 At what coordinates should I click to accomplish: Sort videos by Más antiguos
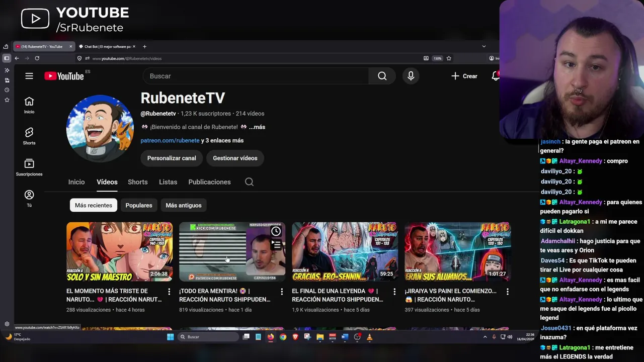pos(184,205)
